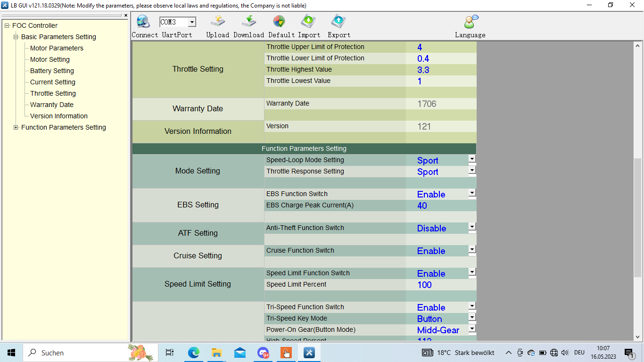Viewport: 644px width, 362px height.
Task: Click the Download toolbar icon
Action: (x=248, y=22)
